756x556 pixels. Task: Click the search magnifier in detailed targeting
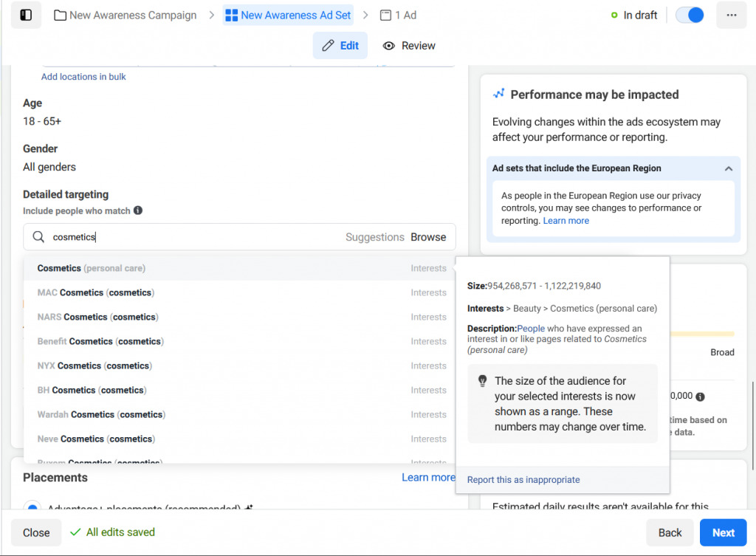tap(38, 237)
